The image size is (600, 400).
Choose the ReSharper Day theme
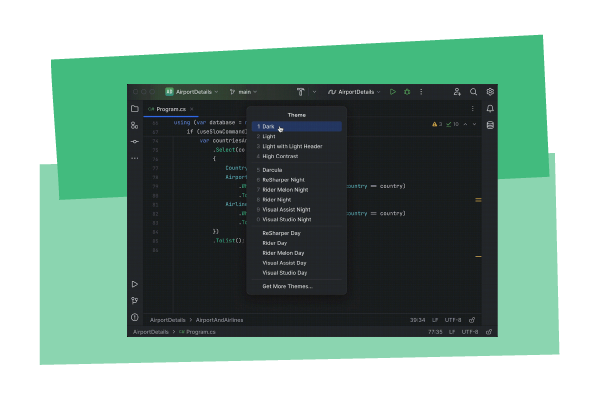click(x=297, y=233)
